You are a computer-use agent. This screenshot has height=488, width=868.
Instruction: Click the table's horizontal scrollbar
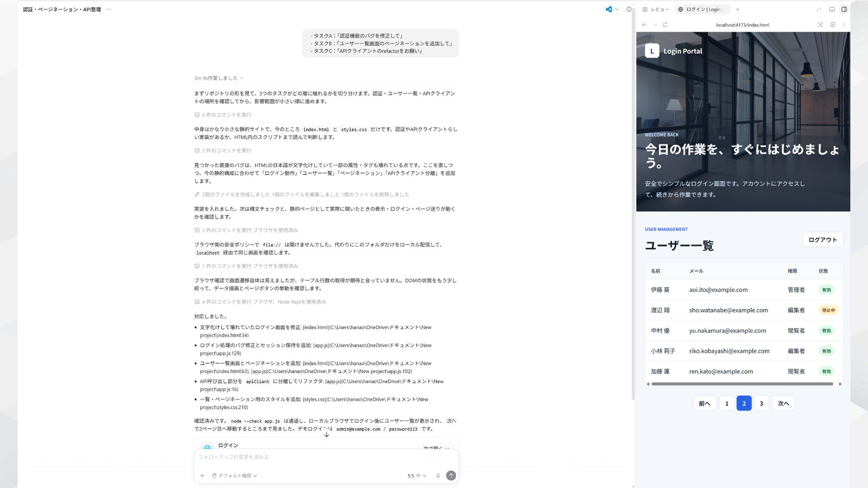pyautogui.click(x=742, y=384)
